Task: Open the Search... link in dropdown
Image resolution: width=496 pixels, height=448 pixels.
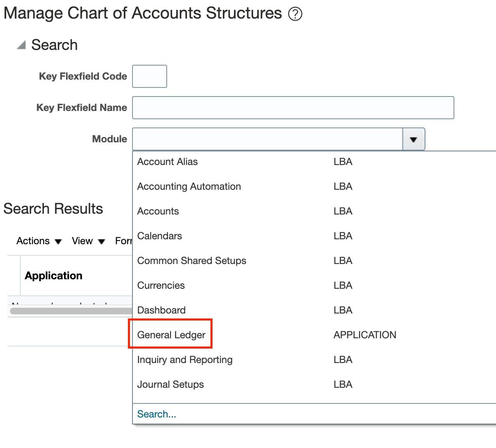Action: tap(156, 414)
